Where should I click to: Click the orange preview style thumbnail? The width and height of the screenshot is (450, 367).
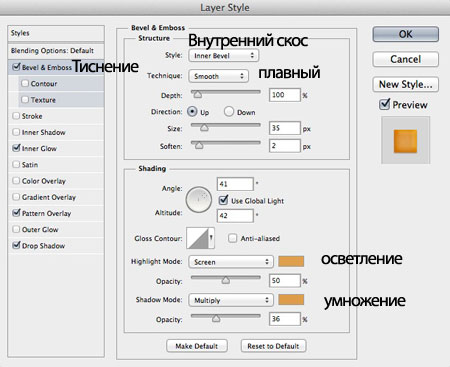405,141
